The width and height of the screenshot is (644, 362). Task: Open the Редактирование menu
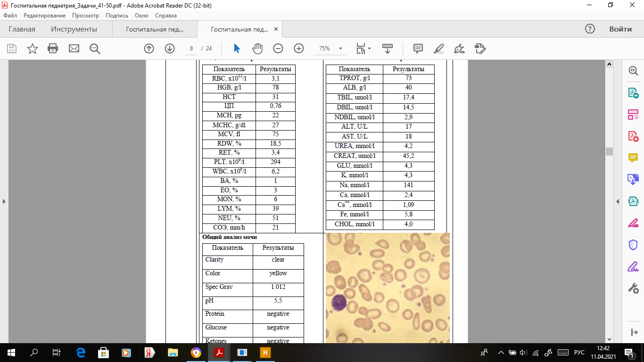coord(43,16)
